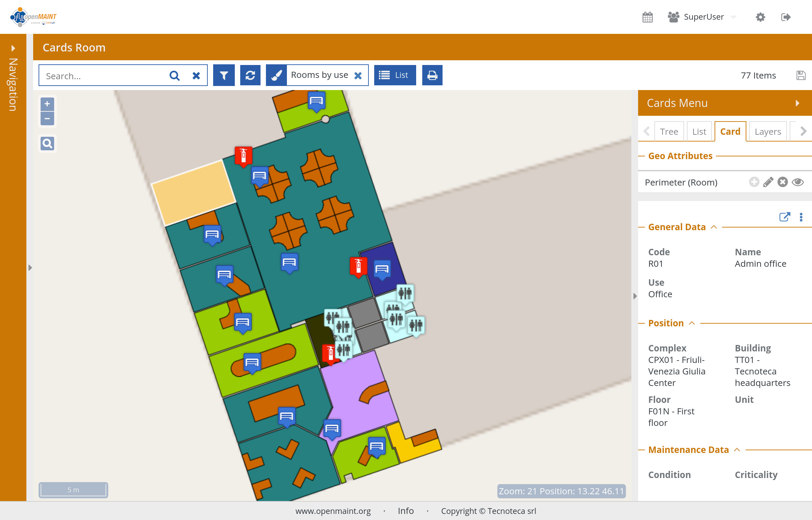Zoom in on the map
The height and width of the screenshot is (520, 812).
pyautogui.click(x=47, y=104)
